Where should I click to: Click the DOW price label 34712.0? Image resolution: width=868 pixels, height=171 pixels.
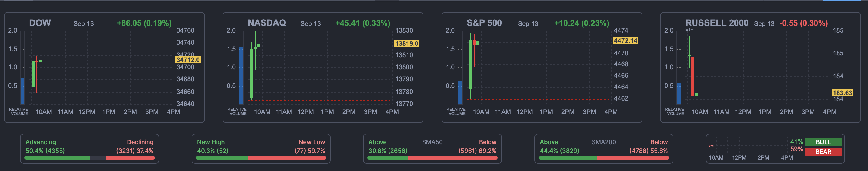pos(188,60)
